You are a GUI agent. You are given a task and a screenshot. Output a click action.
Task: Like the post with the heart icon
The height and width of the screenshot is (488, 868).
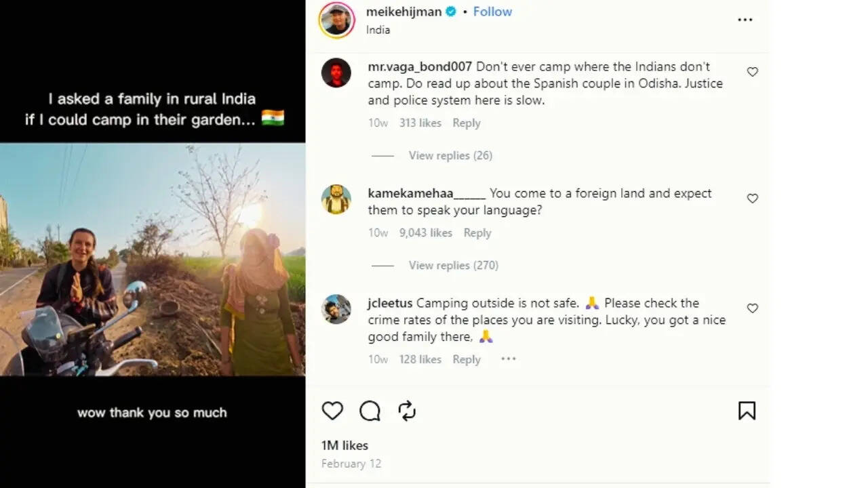tap(332, 411)
